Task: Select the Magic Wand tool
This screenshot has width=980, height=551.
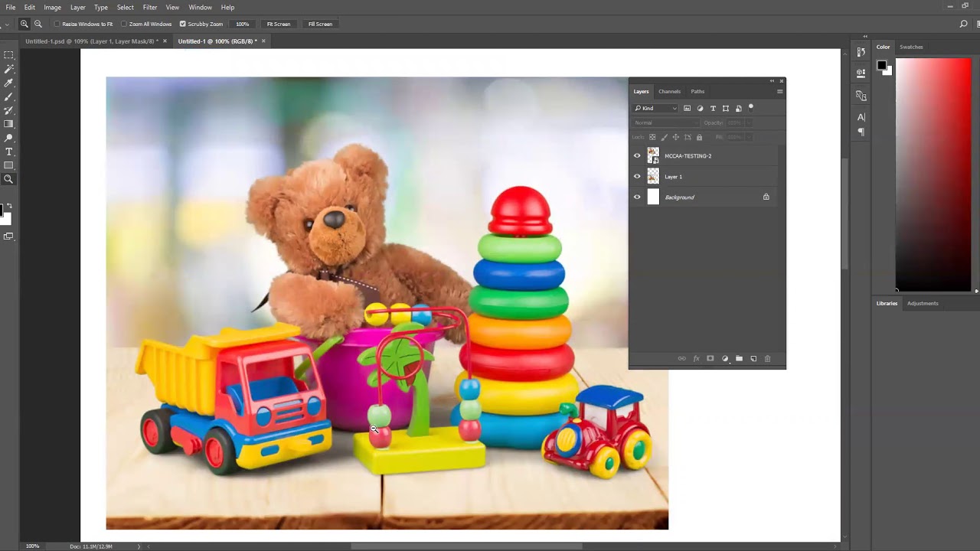Action: coord(8,69)
